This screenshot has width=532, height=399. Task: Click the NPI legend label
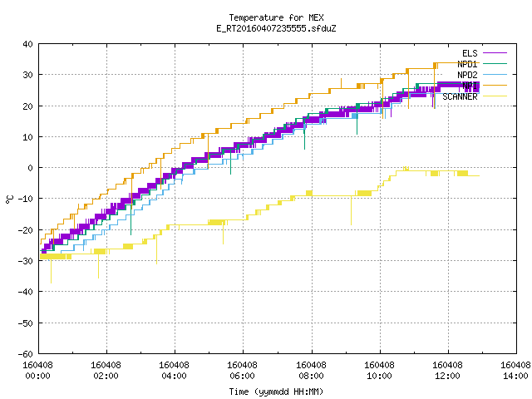coord(470,86)
